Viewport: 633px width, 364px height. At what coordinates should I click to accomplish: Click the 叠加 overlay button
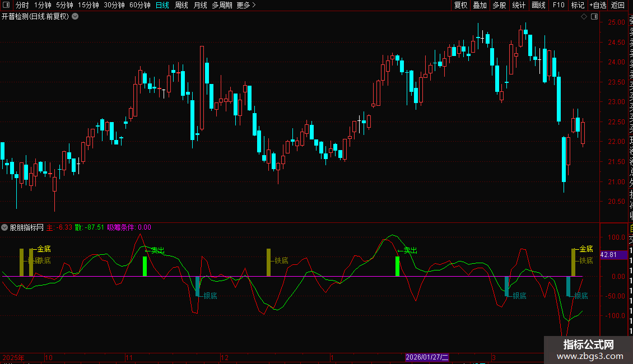pos(480,5)
